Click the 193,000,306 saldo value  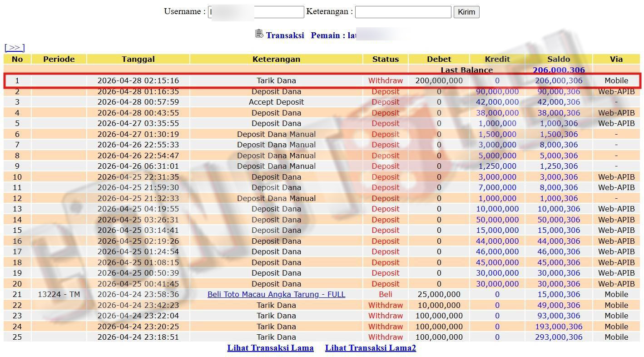pyautogui.click(x=559, y=327)
